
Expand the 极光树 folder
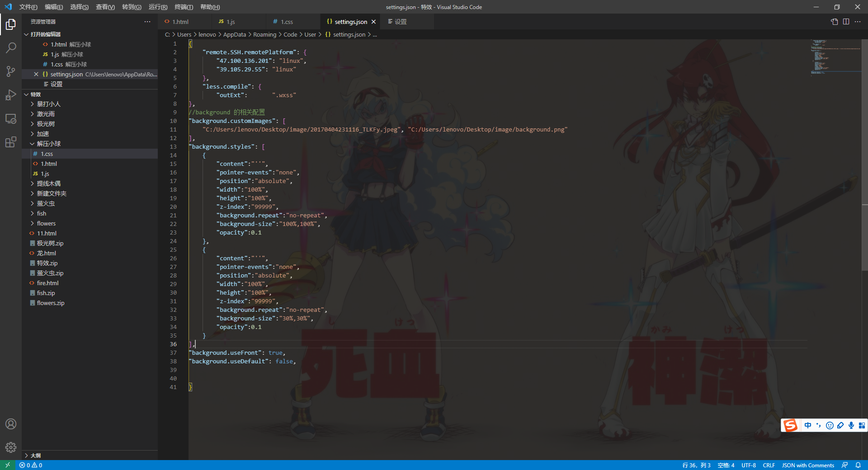[x=90, y=124]
